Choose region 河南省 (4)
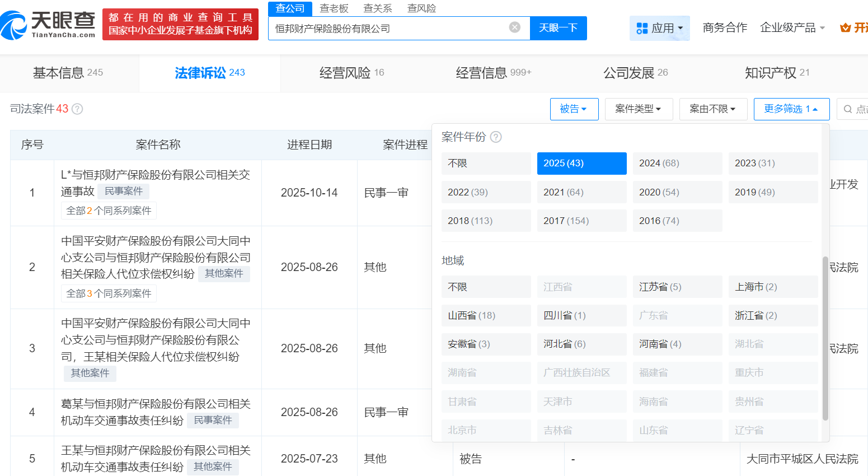The width and height of the screenshot is (868, 476). point(677,344)
